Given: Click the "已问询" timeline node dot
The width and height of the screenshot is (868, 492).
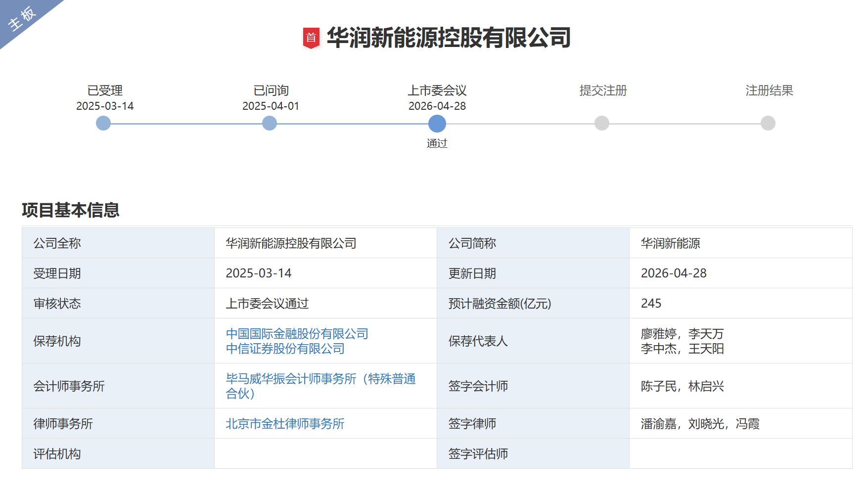Looking at the screenshot, I should 270,124.
